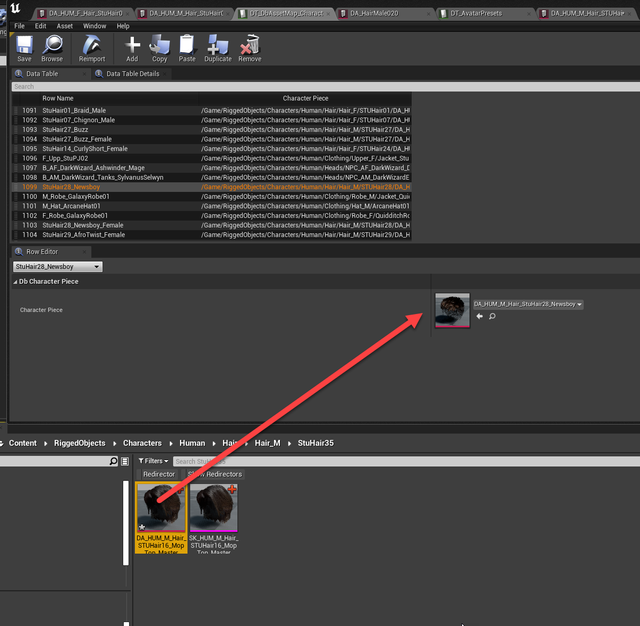Image resolution: width=640 pixels, height=626 pixels.
Task: Click the content browser asset search field
Action: [x=406, y=462]
